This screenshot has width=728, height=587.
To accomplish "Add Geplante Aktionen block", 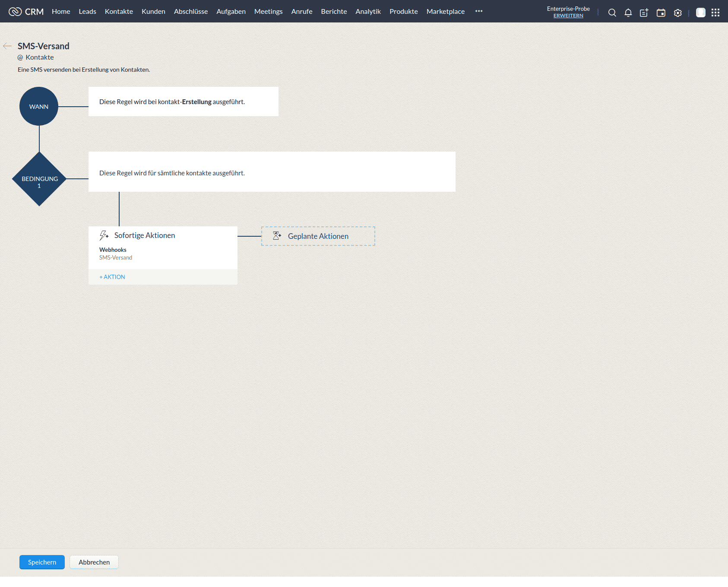I will coord(318,236).
